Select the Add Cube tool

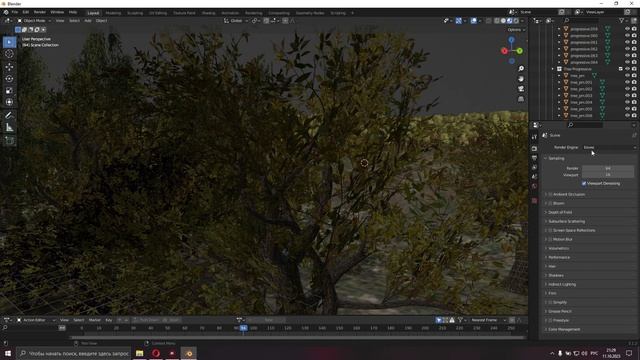(9, 141)
